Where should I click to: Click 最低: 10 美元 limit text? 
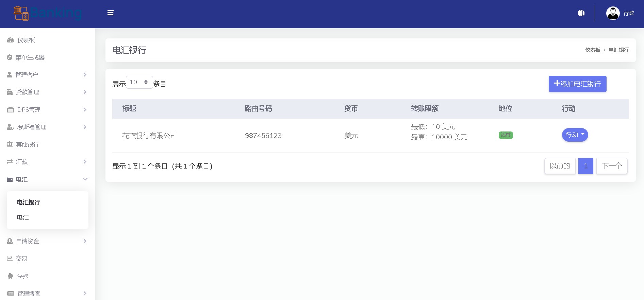click(x=433, y=127)
